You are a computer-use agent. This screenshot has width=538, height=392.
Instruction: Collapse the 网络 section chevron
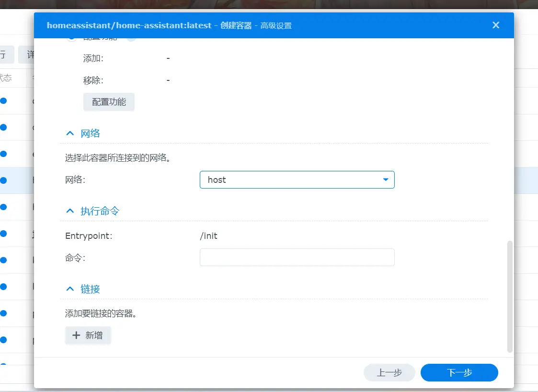click(x=70, y=133)
